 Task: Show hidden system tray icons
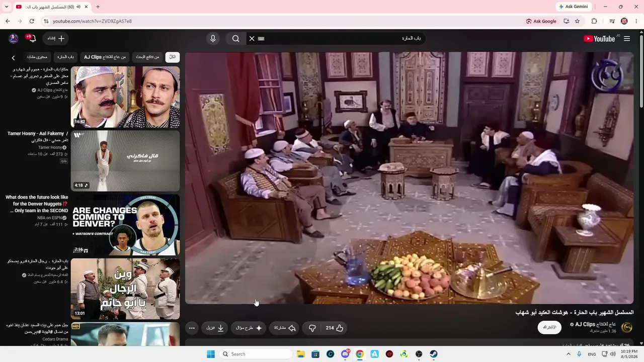click(x=569, y=354)
